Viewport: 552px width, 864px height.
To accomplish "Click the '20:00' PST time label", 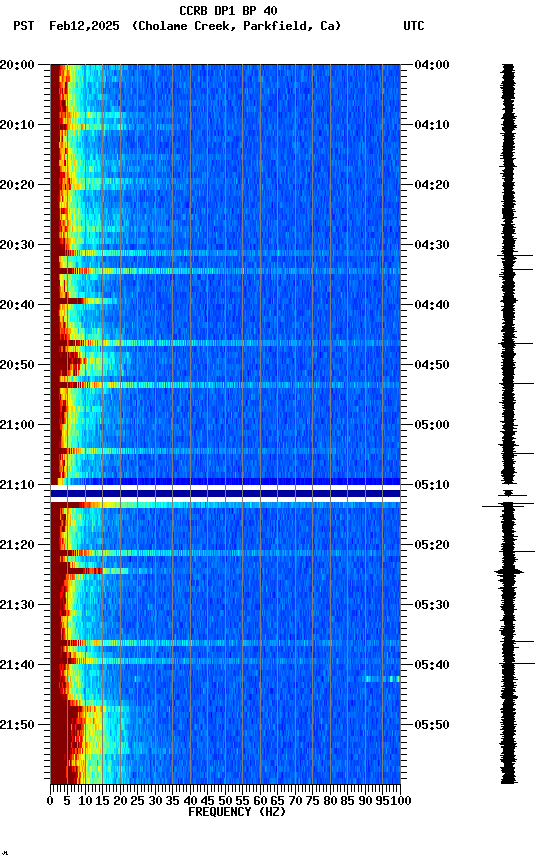I will 17,65.
